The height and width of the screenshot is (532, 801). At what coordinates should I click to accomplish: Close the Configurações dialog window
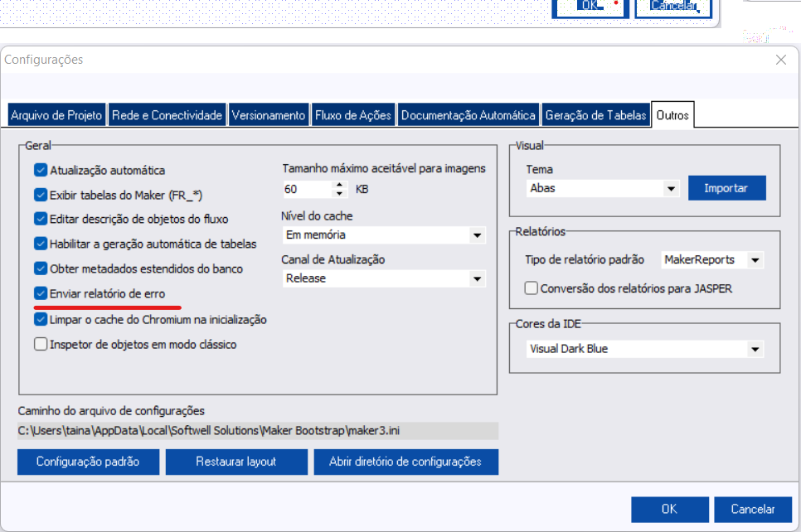click(x=780, y=60)
